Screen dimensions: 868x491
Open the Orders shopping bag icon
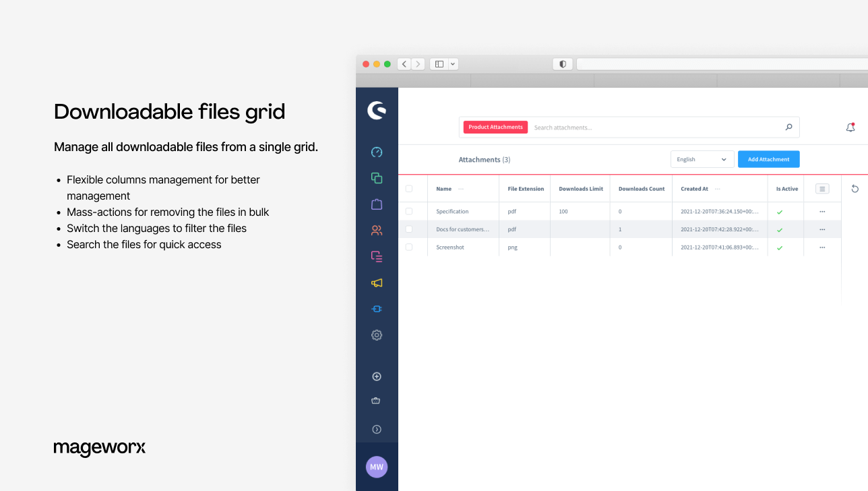377,204
